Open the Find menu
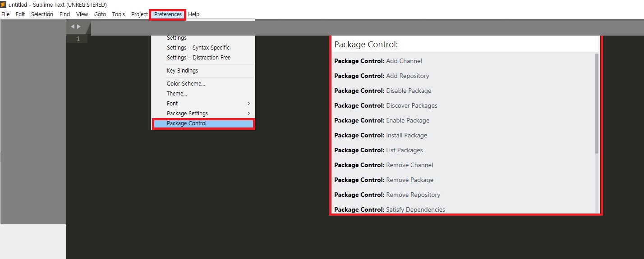Screen dimensions: 644x259 click(65, 14)
